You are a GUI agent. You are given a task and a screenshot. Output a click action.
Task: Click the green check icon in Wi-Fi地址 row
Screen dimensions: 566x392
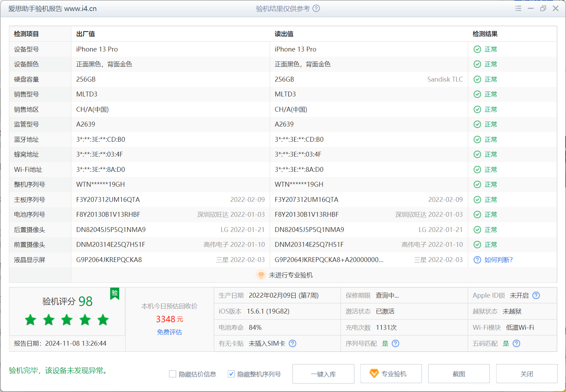[477, 170]
